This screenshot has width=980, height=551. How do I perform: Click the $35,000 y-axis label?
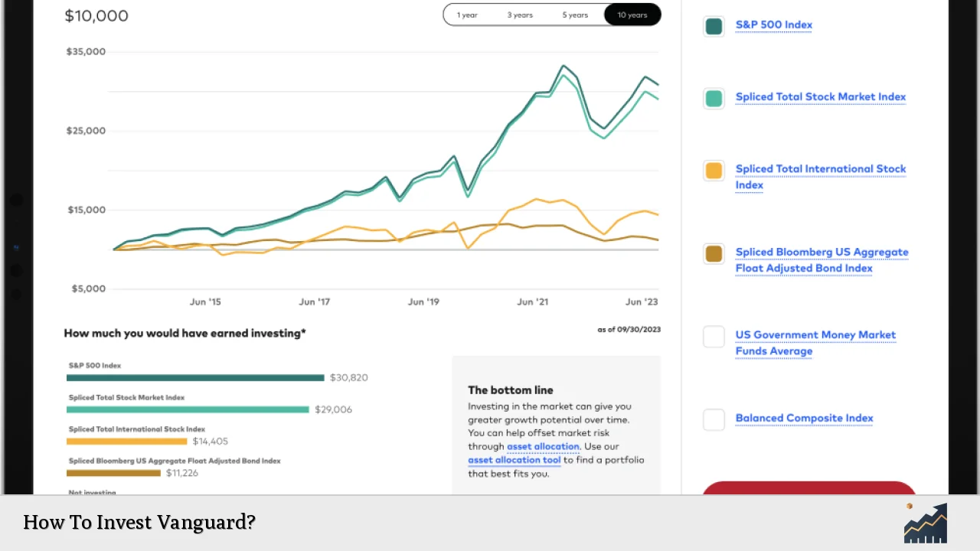86,52
